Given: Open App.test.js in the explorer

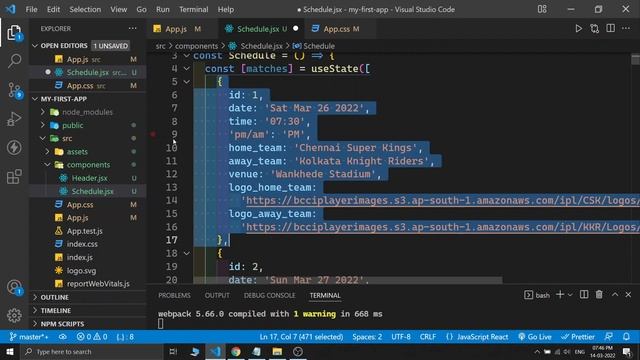Looking at the screenshot, I should point(84,231).
